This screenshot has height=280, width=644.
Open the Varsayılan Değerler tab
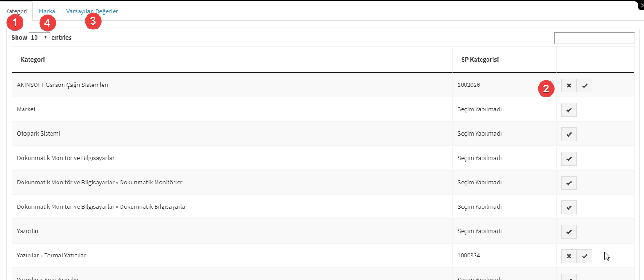[92, 11]
